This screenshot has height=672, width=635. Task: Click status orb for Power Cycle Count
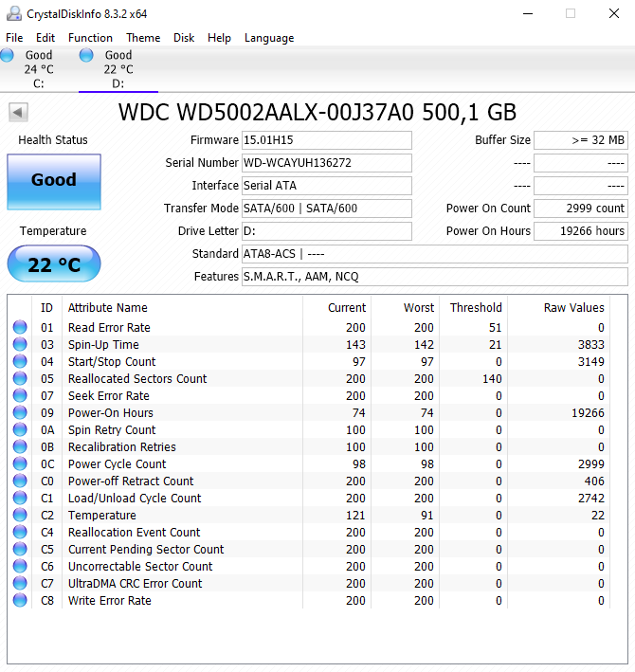[20, 463]
